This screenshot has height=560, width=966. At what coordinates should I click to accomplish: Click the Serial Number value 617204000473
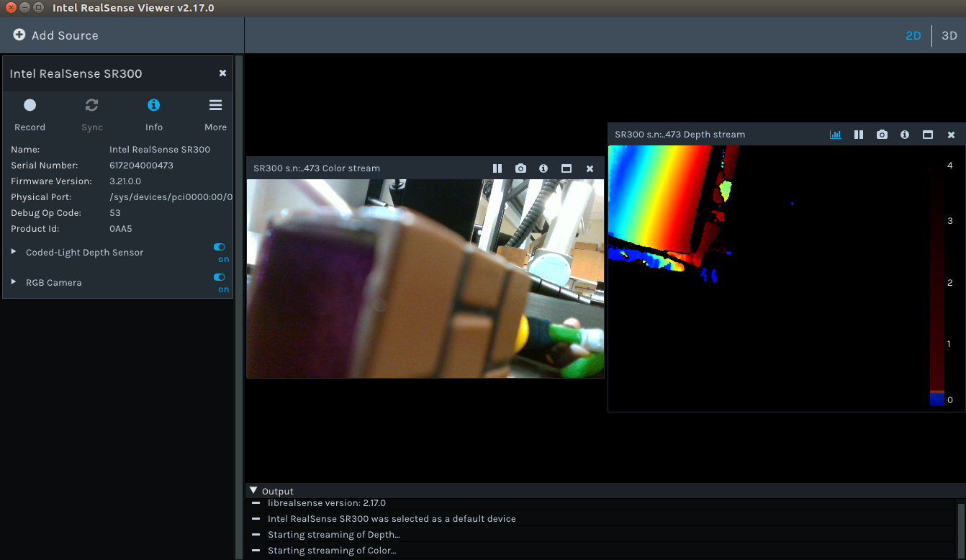coord(141,166)
